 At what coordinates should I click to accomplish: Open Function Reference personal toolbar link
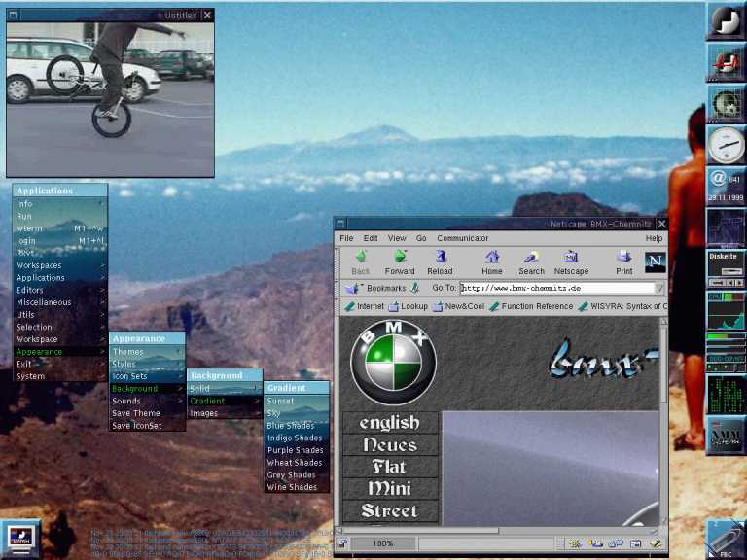coord(531,306)
